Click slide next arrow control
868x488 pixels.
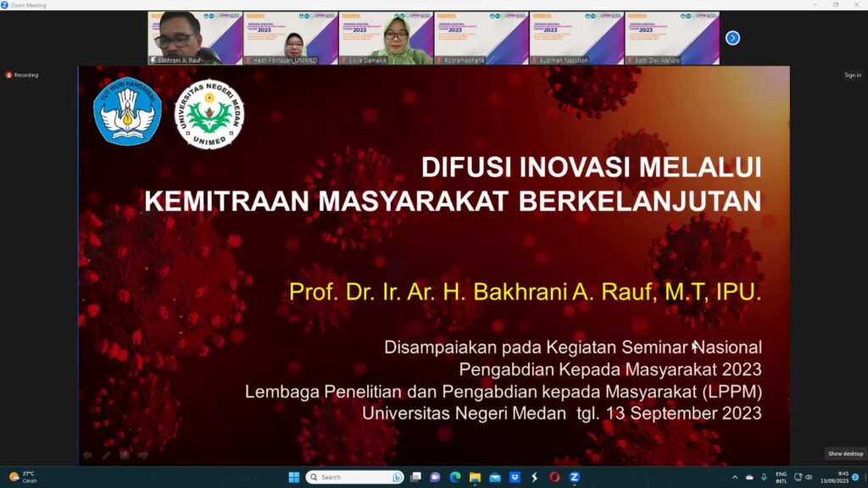click(x=142, y=455)
